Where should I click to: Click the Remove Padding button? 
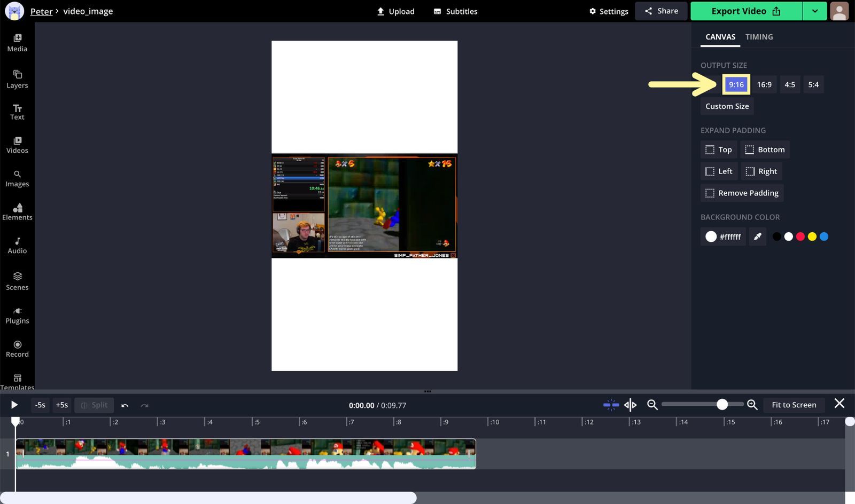pyautogui.click(x=742, y=193)
